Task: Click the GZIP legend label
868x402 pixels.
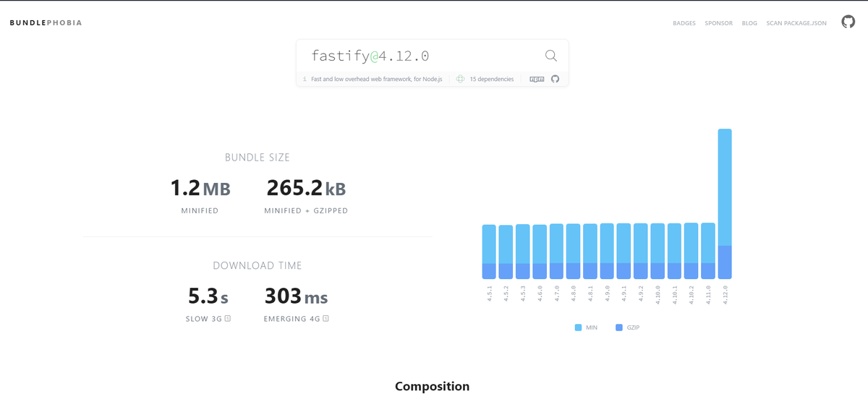Action: click(x=633, y=328)
